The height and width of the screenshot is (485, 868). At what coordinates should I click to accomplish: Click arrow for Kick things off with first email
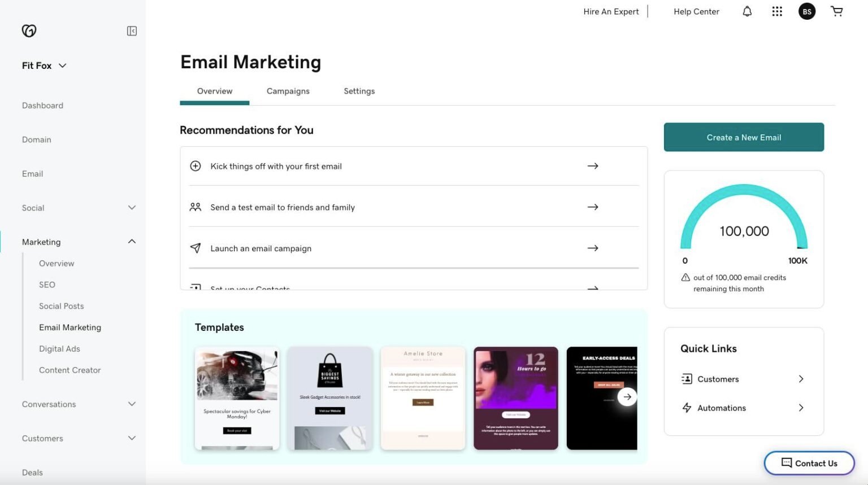click(592, 166)
